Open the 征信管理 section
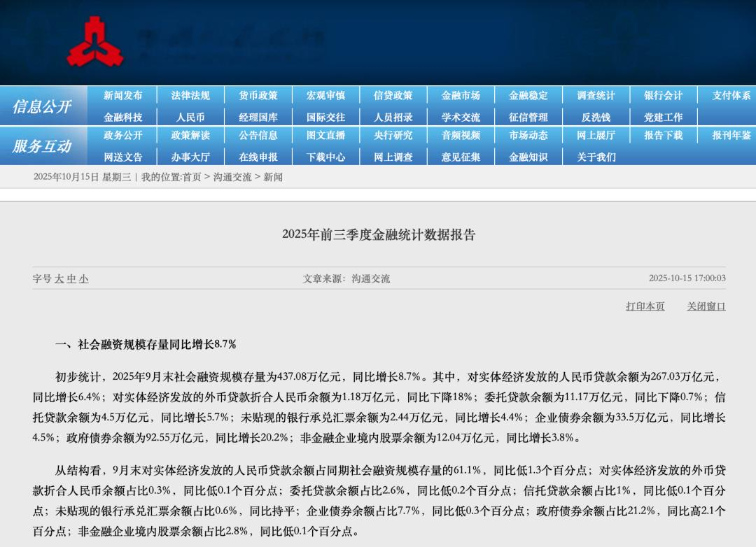The height and width of the screenshot is (547, 756). tap(528, 118)
